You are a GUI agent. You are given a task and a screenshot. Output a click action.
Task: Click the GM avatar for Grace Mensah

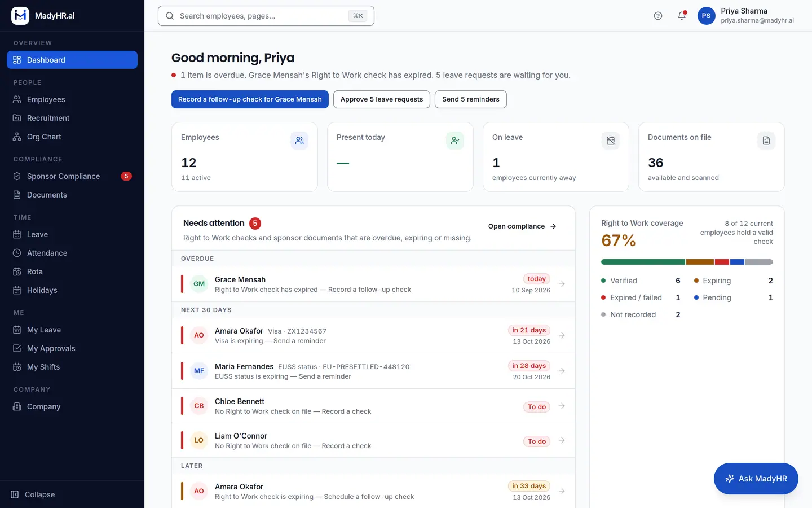[x=199, y=284]
